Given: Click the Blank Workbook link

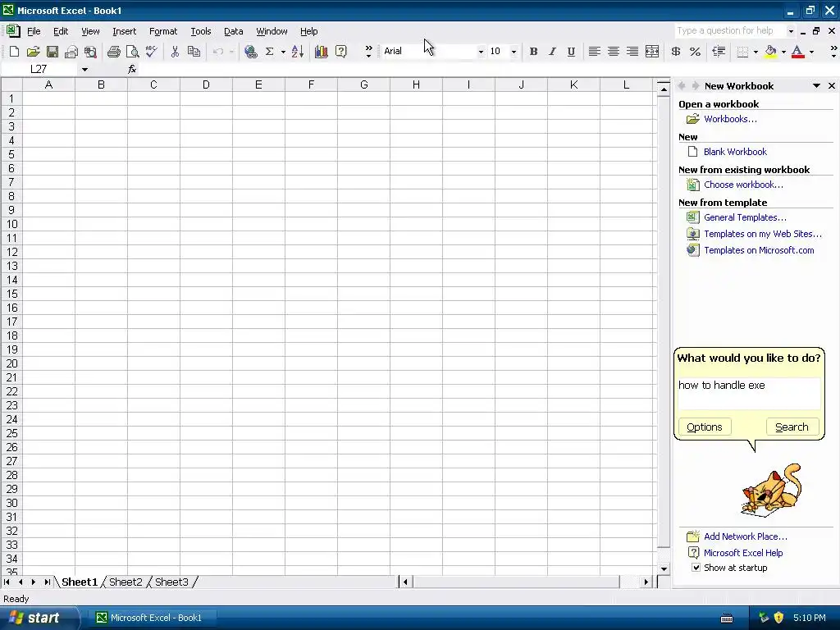Looking at the screenshot, I should pyautogui.click(x=735, y=152).
